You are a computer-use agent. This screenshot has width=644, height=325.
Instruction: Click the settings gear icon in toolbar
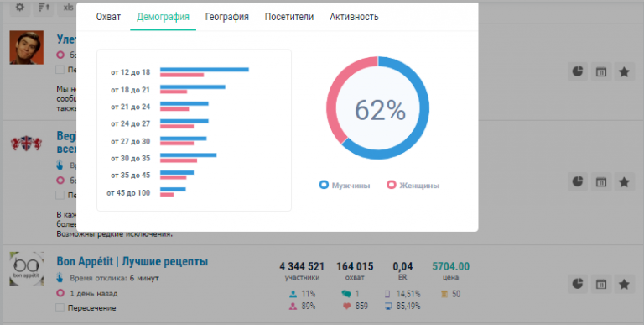click(x=20, y=8)
